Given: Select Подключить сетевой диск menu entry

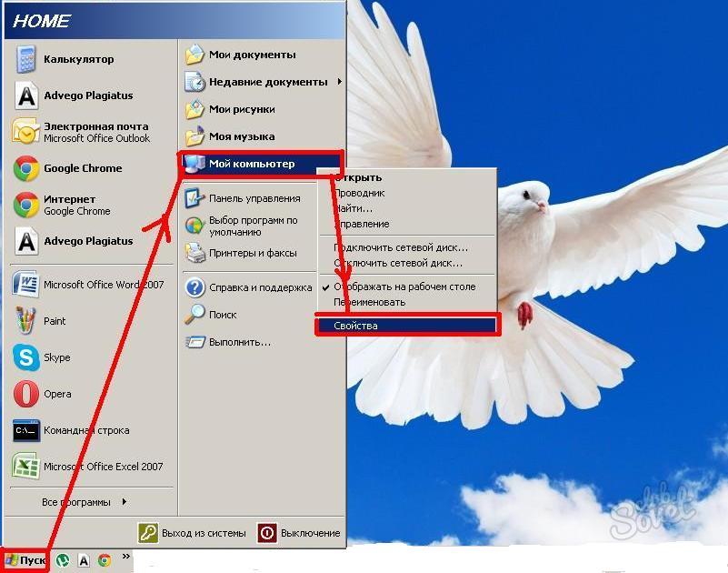Looking at the screenshot, I should (400, 247).
